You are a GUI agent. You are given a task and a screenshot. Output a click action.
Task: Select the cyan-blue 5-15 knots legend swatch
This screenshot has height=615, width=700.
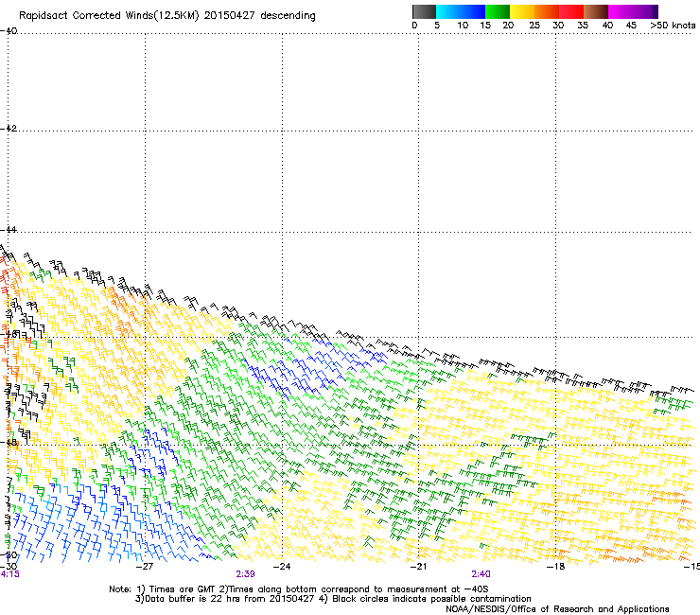[461, 11]
